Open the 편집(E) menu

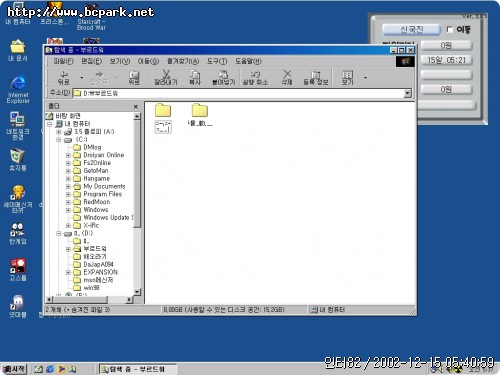click(x=92, y=61)
